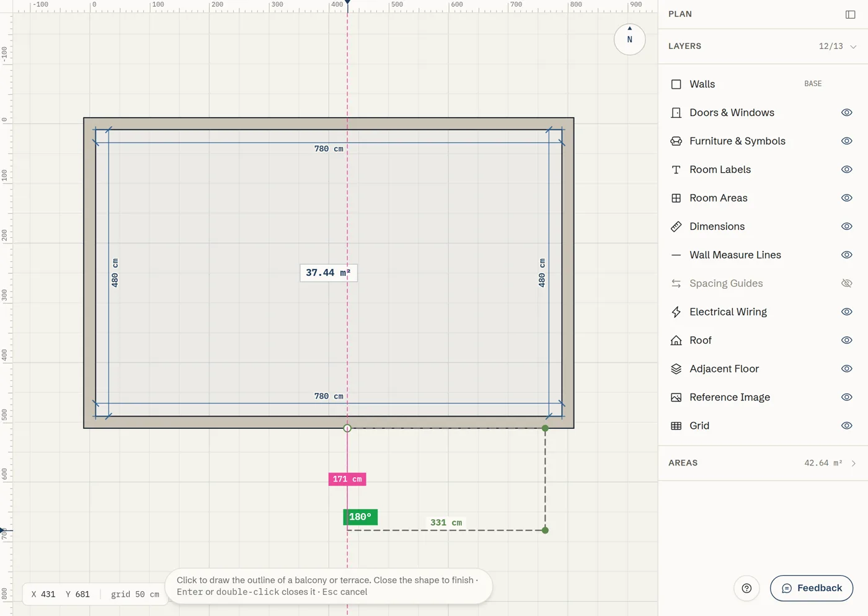
Task: Click the Adjacent Floor stacked layers icon
Action: pyautogui.click(x=676, y=369)
